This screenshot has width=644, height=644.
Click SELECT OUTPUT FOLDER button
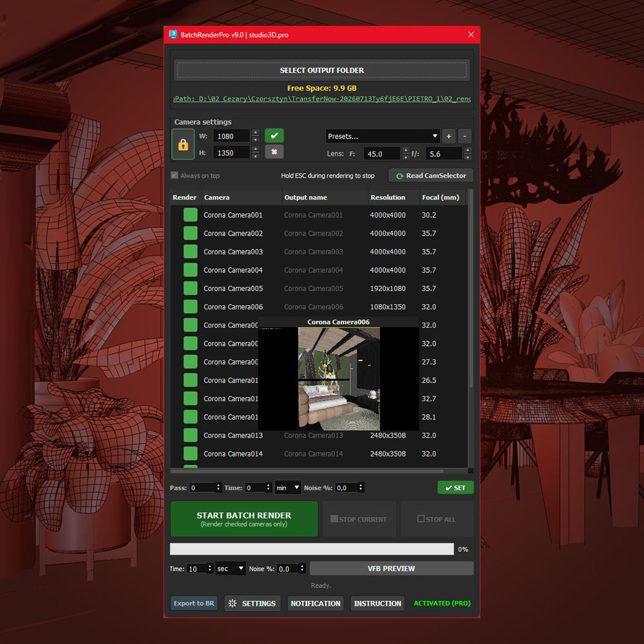click(x=322, y=70)
